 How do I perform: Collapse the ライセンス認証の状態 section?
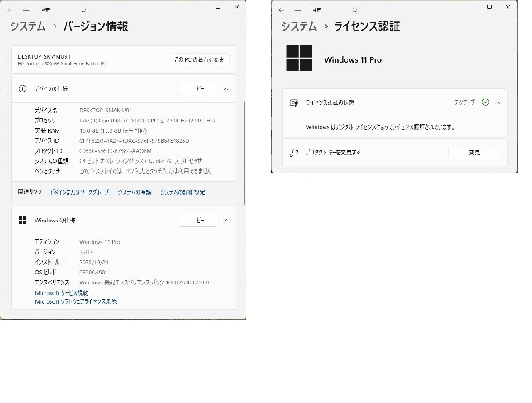click(498, 103)
